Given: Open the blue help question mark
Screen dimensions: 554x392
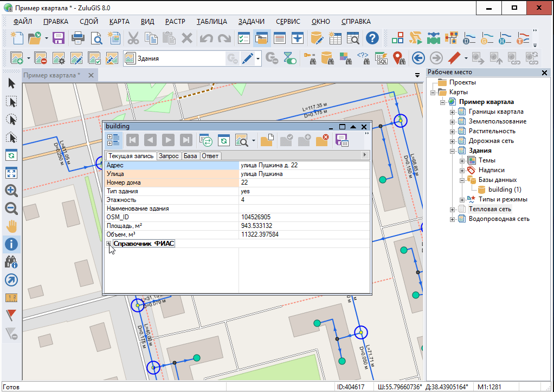Looking at the screenshot, I should 372,38.
